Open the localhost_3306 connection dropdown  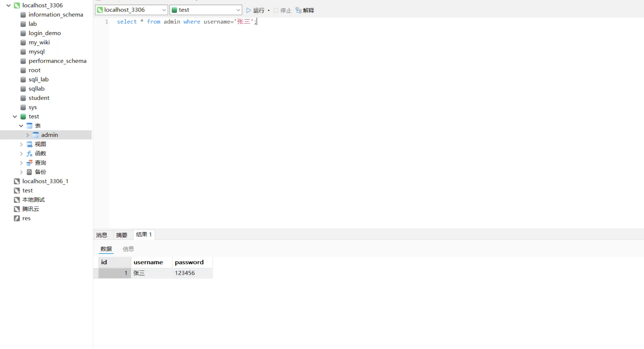coord(164,10)
